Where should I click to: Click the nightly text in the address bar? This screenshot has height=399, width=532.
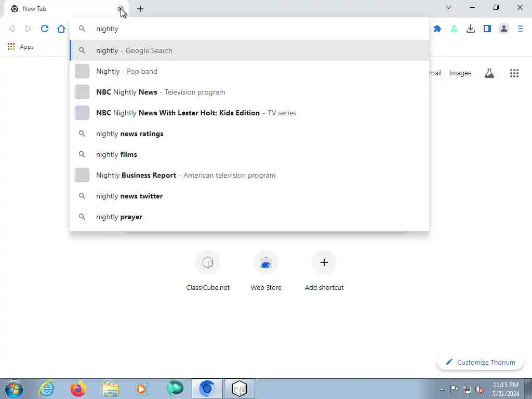click(x=107, y=29)
